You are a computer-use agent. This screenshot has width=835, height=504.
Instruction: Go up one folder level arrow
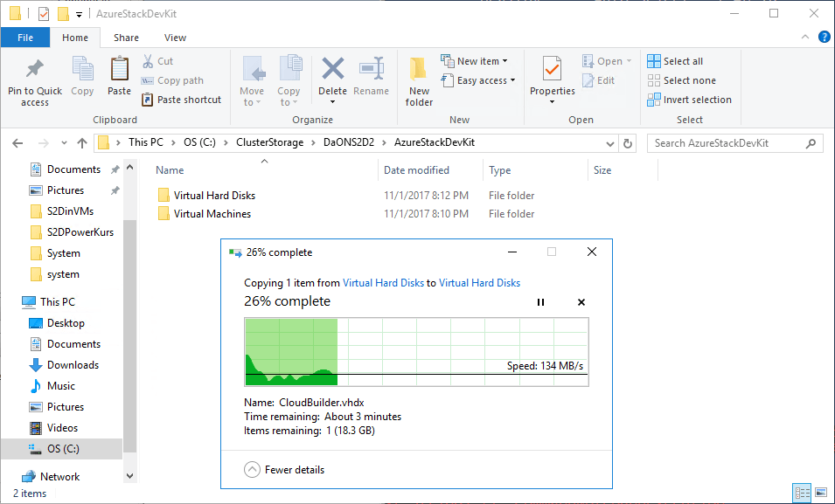(x=82, y=143)
